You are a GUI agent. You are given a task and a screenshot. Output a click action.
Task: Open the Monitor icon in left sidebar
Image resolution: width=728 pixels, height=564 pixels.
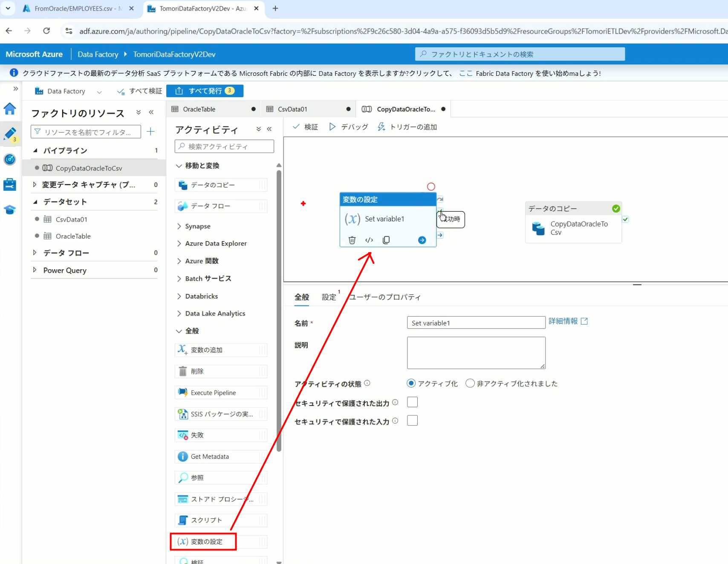click(x=10, y=159)
